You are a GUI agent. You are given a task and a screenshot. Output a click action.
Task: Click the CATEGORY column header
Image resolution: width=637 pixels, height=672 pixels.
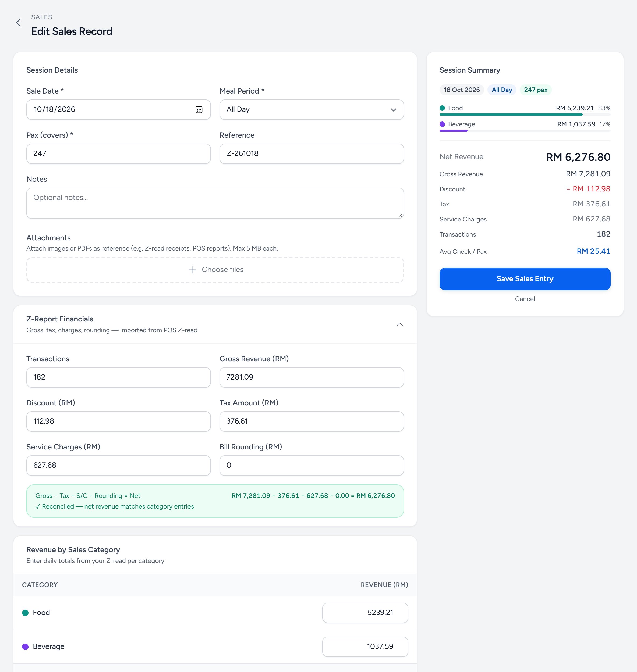point(40,585)
